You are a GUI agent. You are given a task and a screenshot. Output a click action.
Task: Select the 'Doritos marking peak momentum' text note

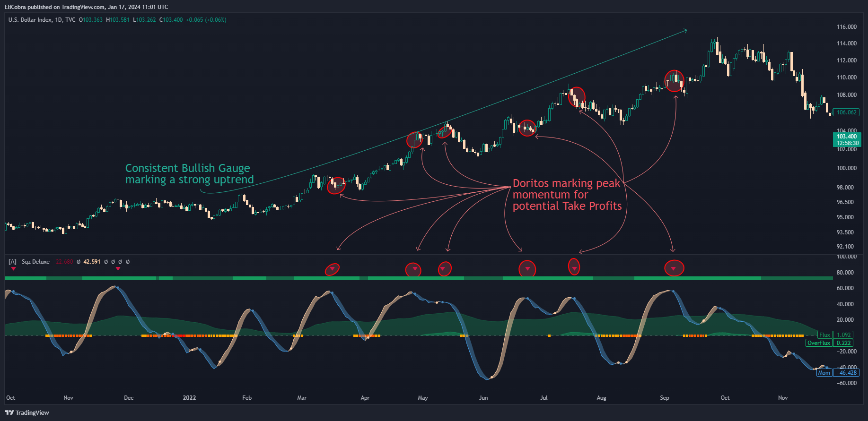pyautogui.click(x=567, y=195)
